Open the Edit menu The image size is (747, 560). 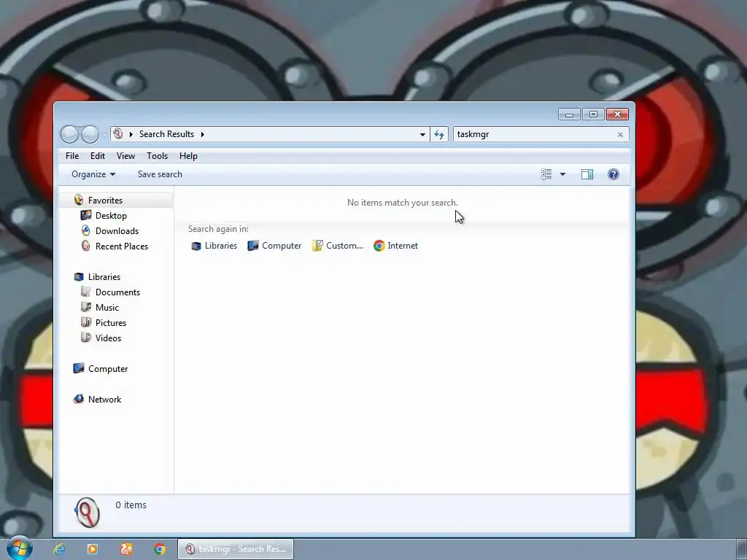click(x=98, y=156)
